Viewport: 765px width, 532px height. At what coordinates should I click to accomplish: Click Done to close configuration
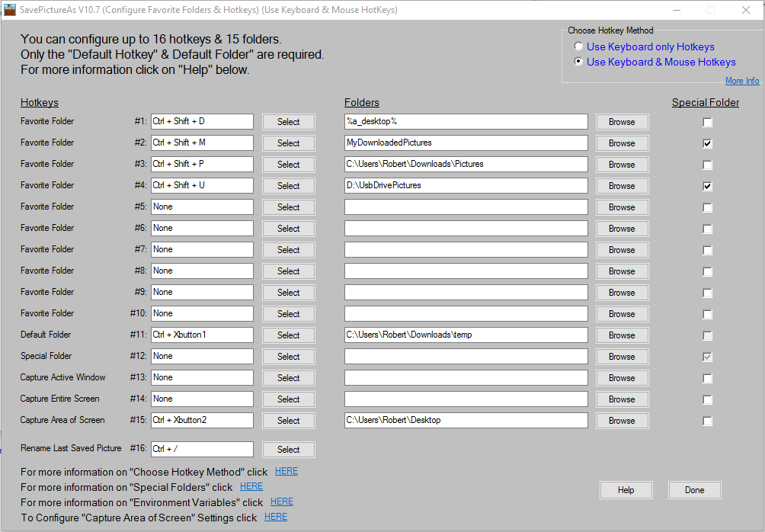pyautogui.click(x=694, y=489)
